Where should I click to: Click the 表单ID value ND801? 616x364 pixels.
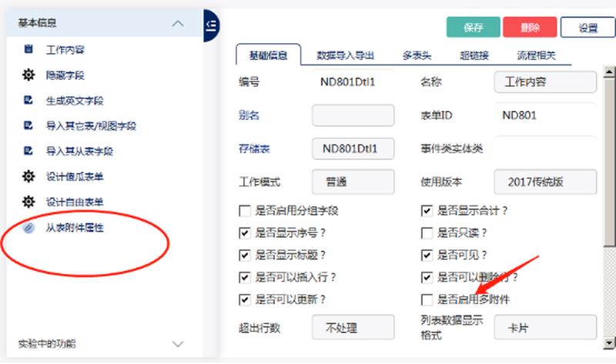(519, 115)
